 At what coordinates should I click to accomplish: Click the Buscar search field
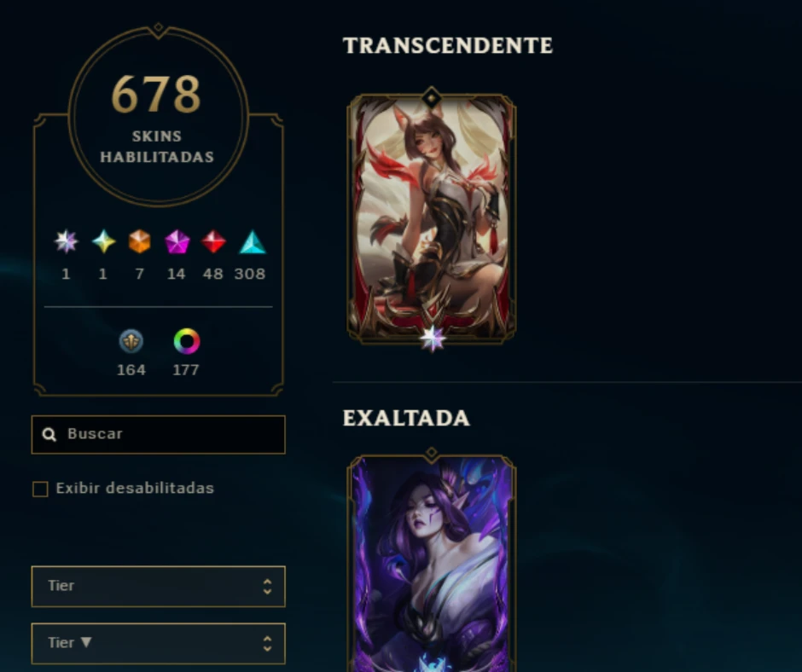coord(158,435)
